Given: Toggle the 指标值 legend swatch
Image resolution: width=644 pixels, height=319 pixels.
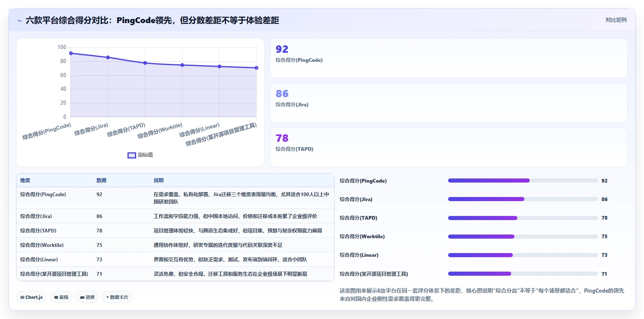Looking at the screenshot, I should pyautogui.click(x=132, y=155).
